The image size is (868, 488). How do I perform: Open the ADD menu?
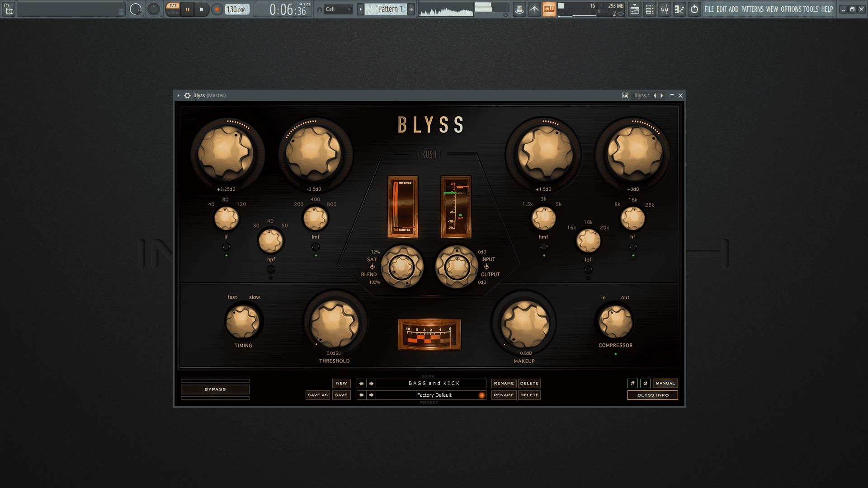tap(733, 9)
